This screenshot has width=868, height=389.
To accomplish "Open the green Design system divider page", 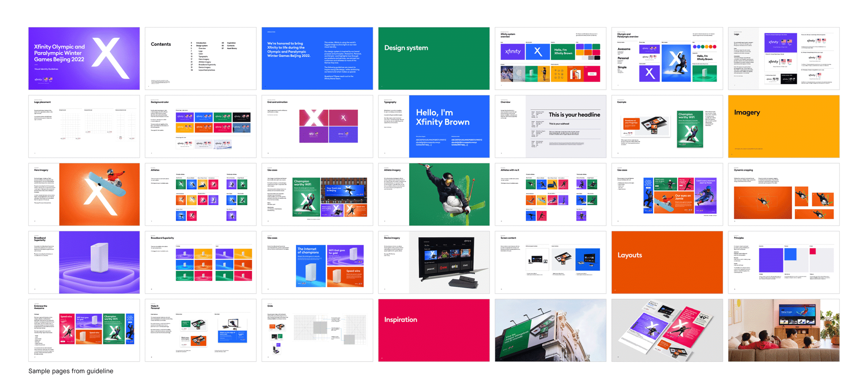I will (434, 58).
